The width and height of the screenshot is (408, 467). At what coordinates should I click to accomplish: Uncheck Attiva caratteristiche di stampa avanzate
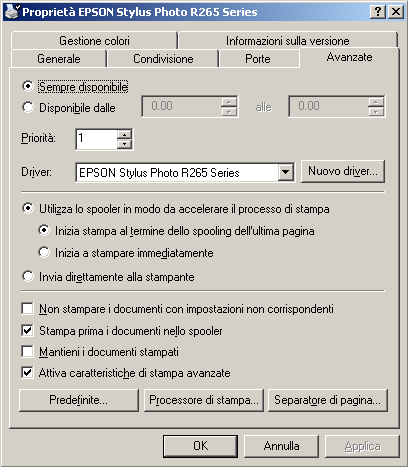pyautogui.click(x=27, y=372)
